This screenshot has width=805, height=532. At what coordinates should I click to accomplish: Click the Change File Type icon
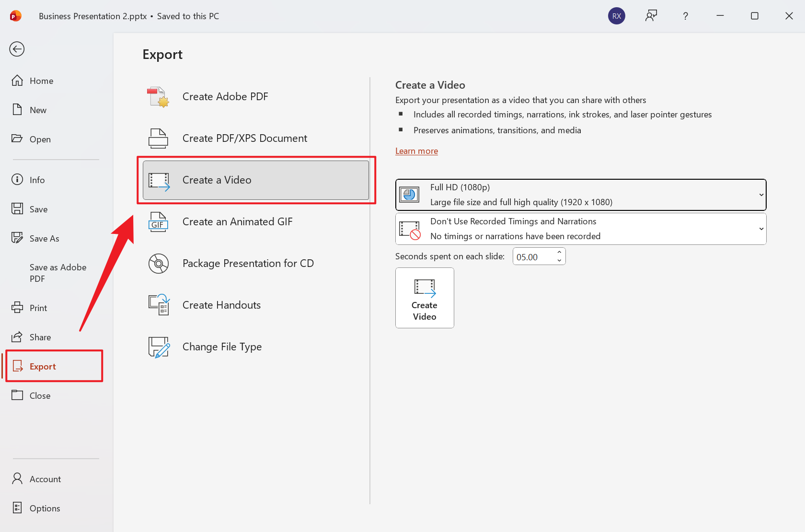point(158,347)
